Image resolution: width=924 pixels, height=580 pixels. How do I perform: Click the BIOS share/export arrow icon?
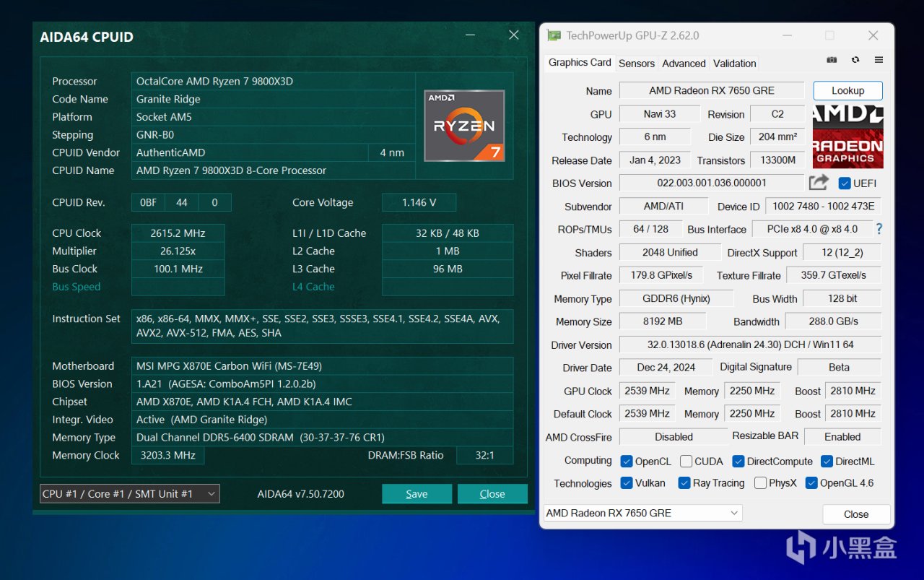pyautogui.click(x=819, y=183)
